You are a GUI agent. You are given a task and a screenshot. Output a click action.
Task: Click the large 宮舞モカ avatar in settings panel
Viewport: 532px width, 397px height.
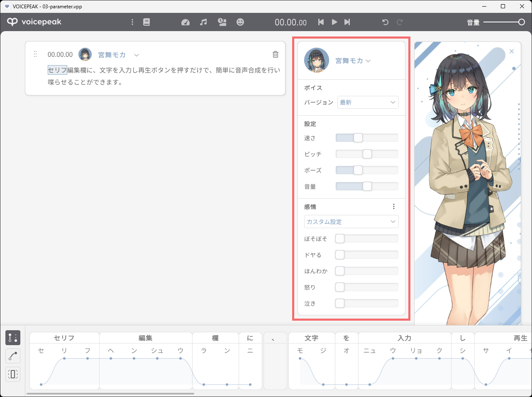coord(317,61)
